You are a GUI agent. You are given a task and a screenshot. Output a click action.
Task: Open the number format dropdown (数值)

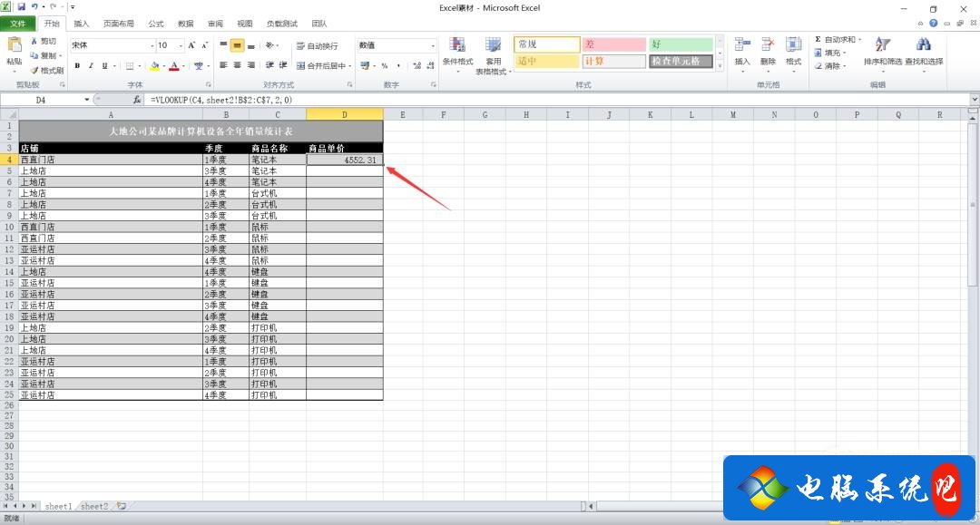pyautogui.click(x=433, y=45)
